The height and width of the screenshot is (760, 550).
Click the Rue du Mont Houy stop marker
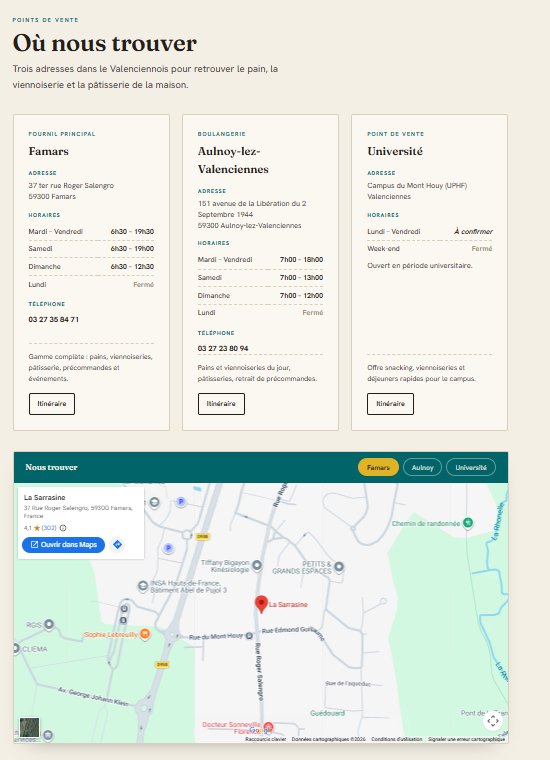249,635
